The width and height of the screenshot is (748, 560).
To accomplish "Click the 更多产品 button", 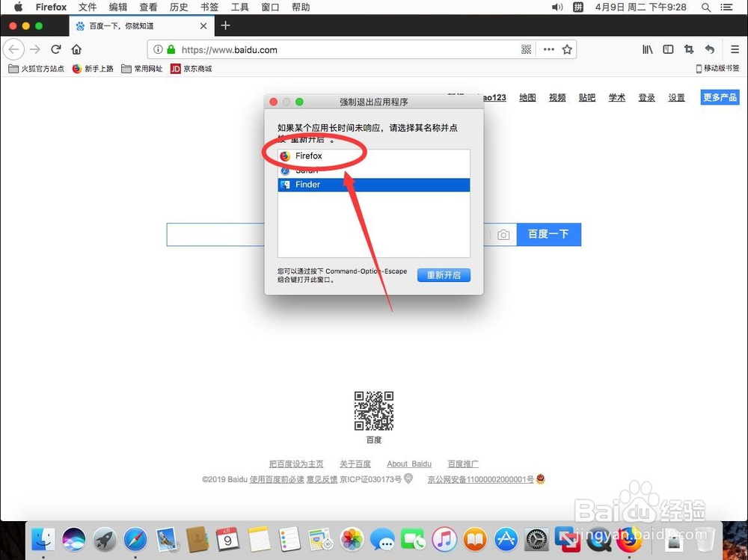I will point(720,97).
